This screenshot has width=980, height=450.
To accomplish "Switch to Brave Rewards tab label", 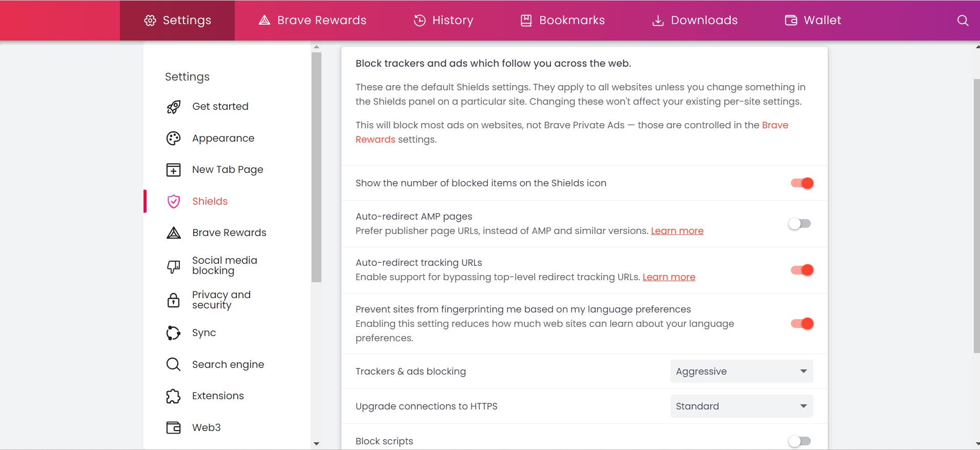I will [x=322, y=21].
